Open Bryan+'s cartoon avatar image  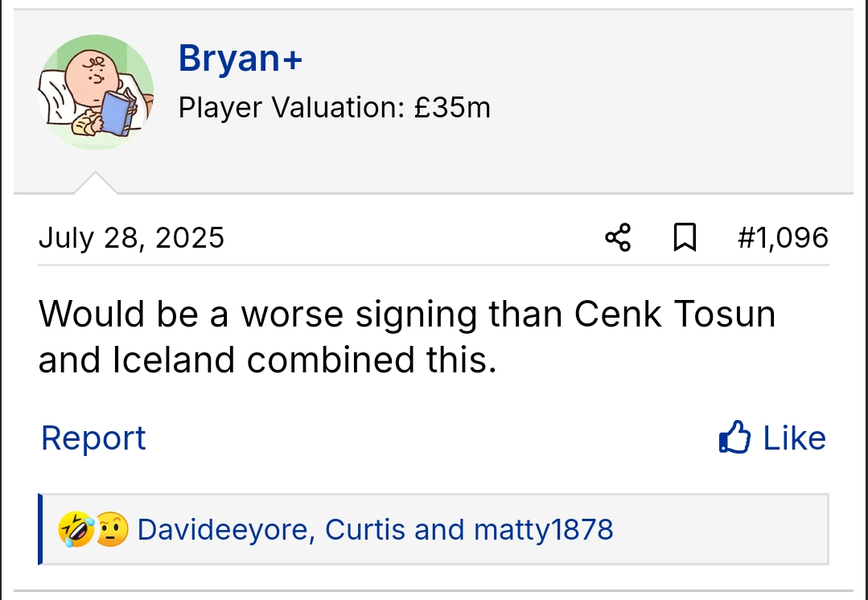click(96, 92)
